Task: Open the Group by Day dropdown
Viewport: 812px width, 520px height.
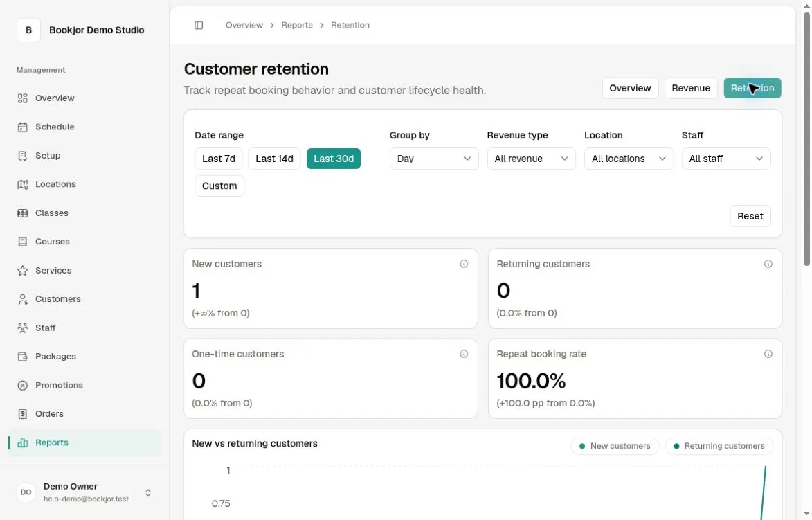Action: [x=434, y=159]
